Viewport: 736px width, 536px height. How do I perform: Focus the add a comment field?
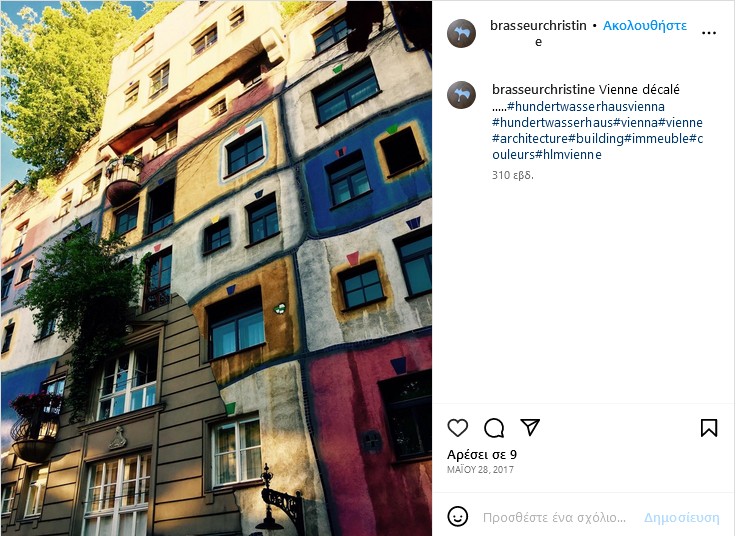click(554, 517)
